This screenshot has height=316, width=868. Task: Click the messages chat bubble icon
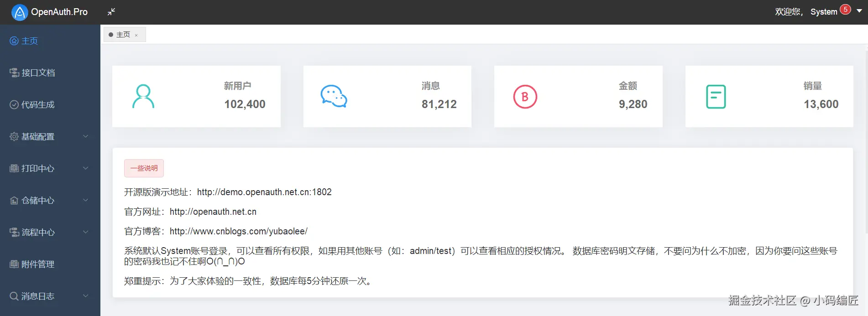tap(334, 96)
